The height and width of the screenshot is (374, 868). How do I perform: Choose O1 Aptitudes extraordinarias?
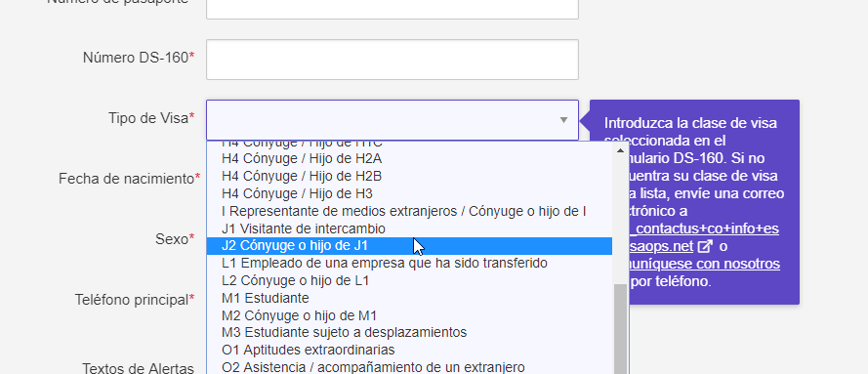click(x=409, y=351)
